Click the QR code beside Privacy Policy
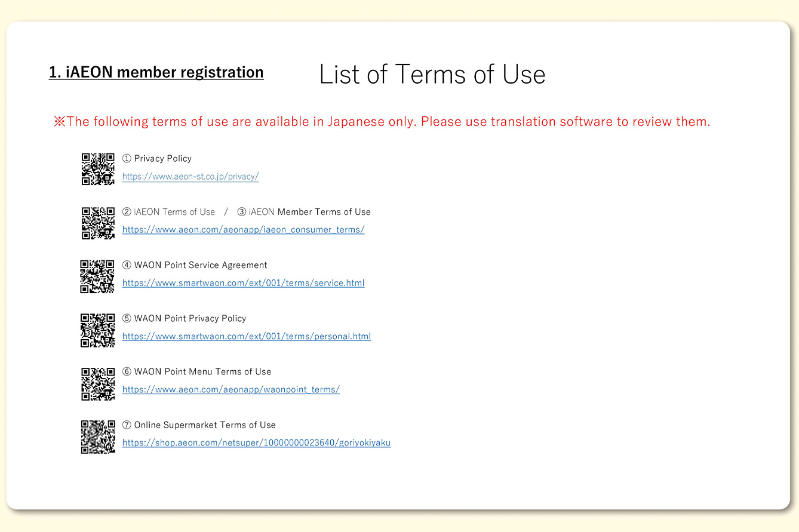Screen dimensions: 799x532 tap(98, 169)
